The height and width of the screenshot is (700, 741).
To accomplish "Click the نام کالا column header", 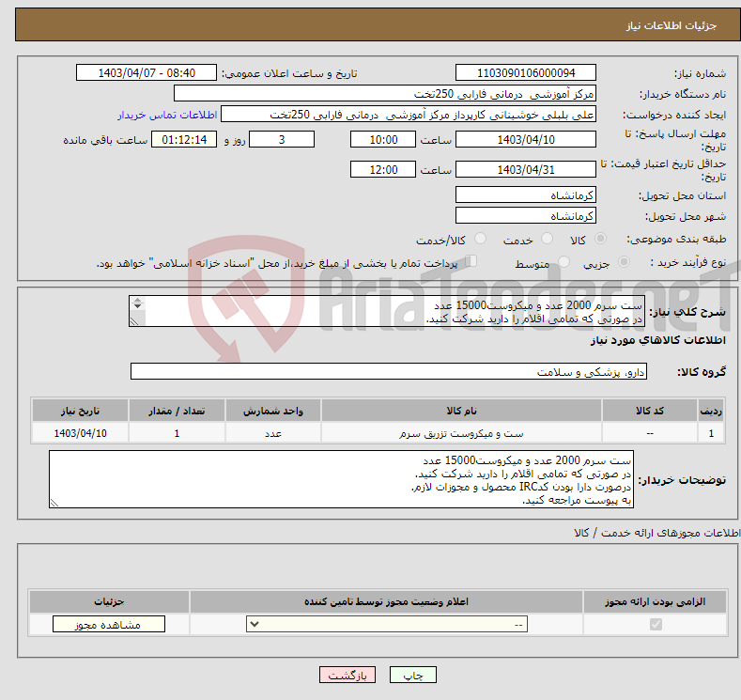I will point(461,411).
